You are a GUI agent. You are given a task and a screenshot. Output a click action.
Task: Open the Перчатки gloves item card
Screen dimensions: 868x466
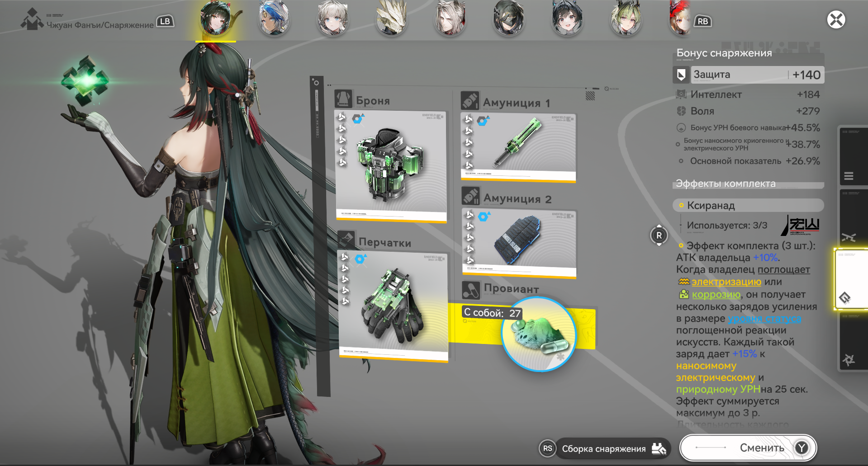click(x=393, y=306)
